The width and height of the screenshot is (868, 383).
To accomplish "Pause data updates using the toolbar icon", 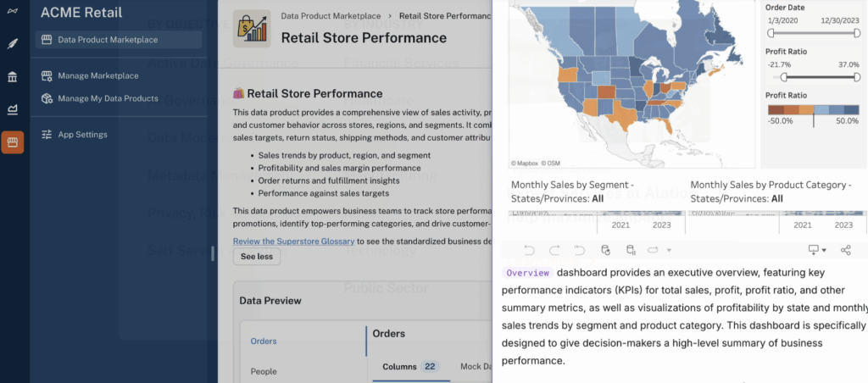I will pos(630,250).
